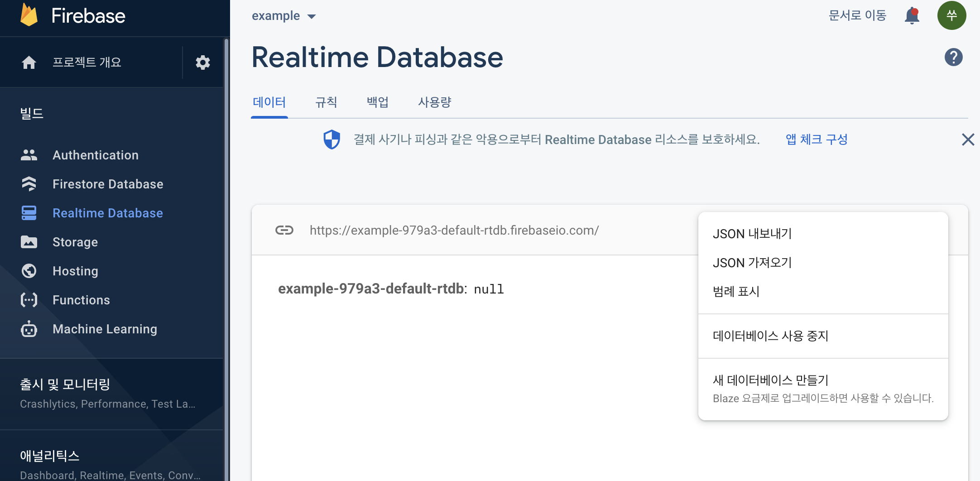The width and height of the screenshot is (980, 481).
Task: Click the App Check shield icon
Action: tap(331, 139)
